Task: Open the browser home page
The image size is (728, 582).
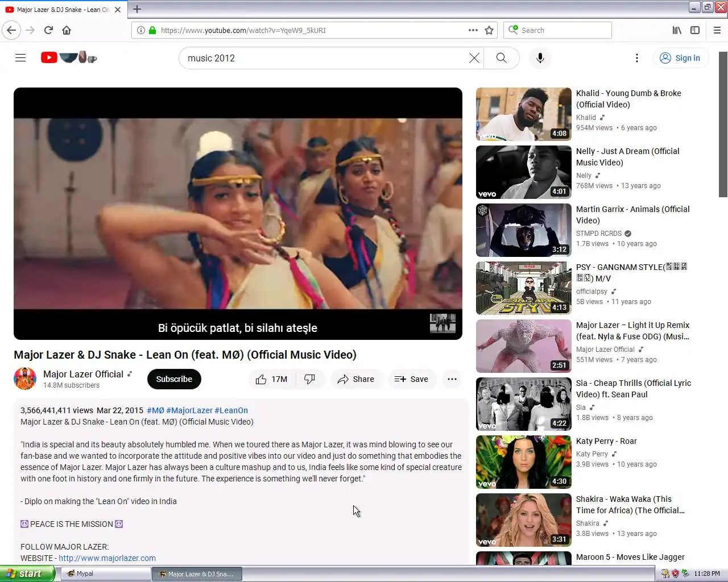Action: click(67, 30)
